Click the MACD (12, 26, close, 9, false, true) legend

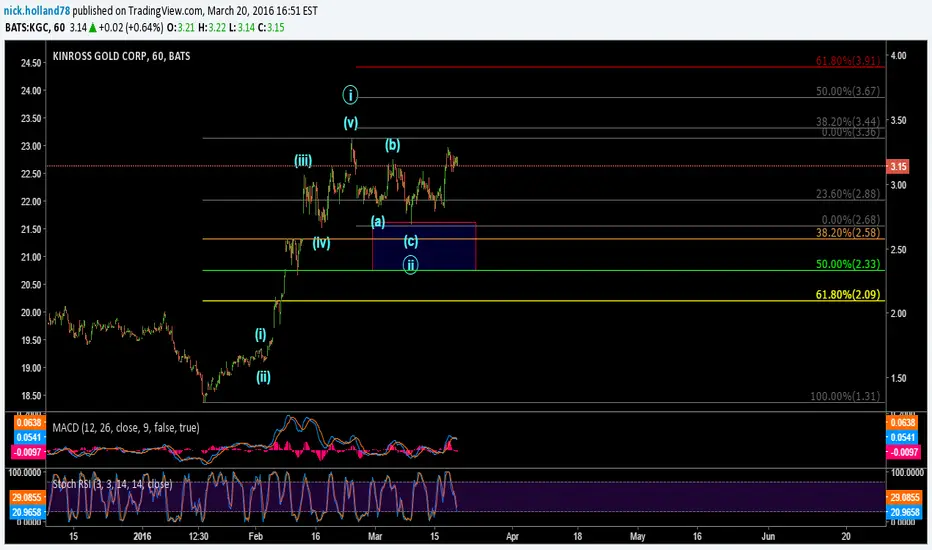pos(126,428)
